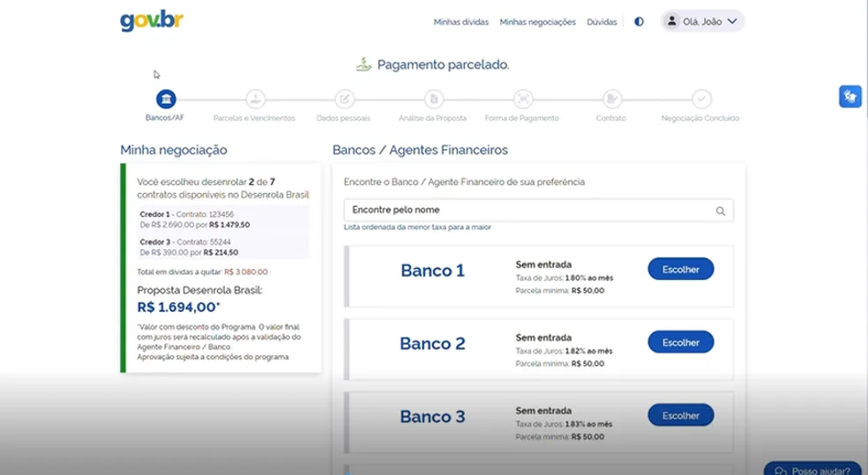Click the Bancos/AF step label
868x475 pixels.
click(165, 118)
